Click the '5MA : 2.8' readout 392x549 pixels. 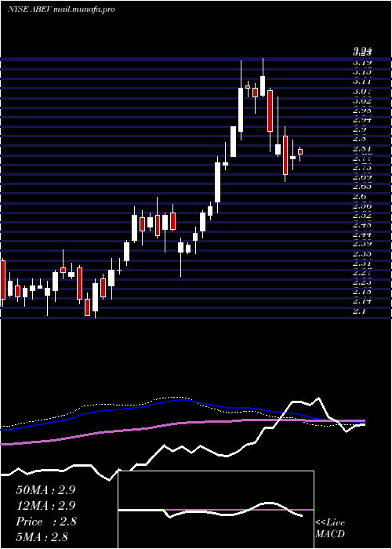pos(42,536)
